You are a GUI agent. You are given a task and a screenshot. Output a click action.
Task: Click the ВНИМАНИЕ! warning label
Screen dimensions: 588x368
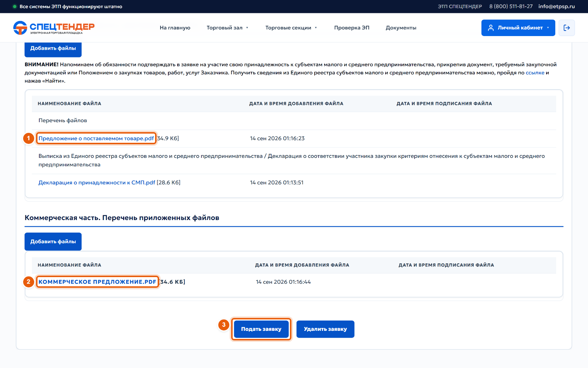pyautogui.click(x=42, y=65)
